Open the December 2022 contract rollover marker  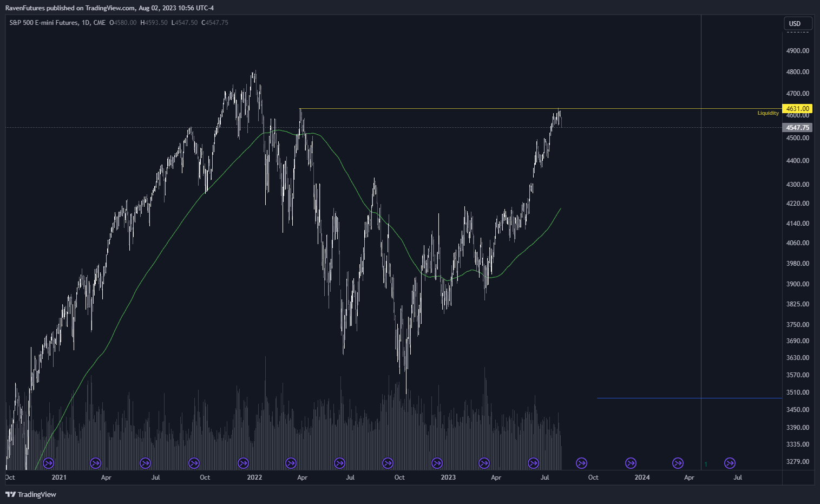(x=437, y=463)
